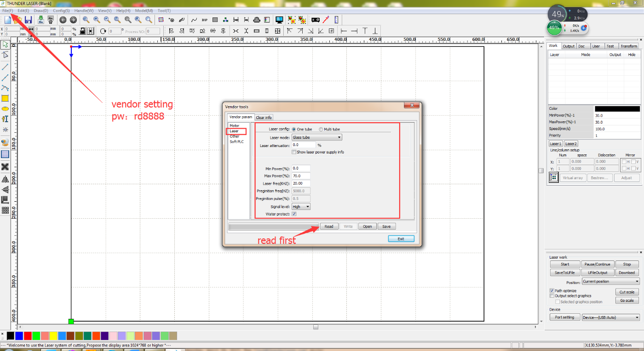Select the Bezier curve tool

coord(5,88)
